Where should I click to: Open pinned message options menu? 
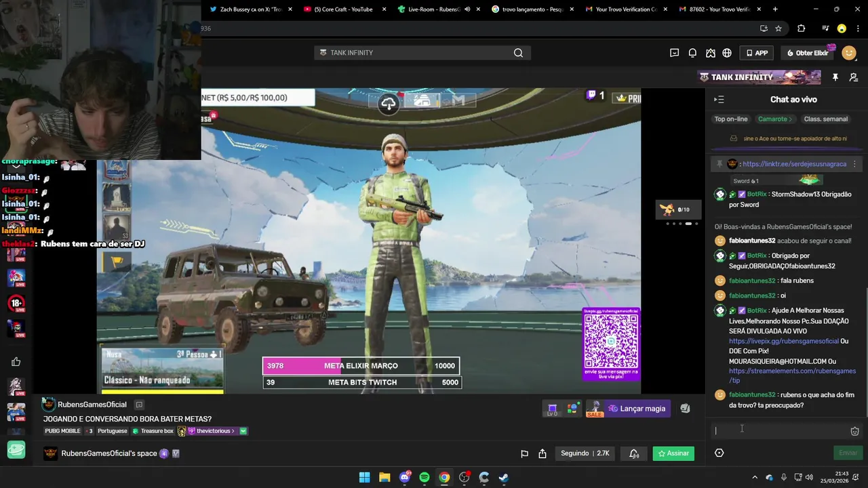coord(854,164)
